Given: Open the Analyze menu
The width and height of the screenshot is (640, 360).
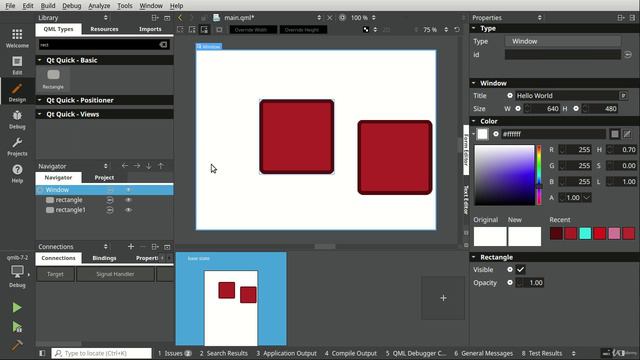Looking at the screenshot, I should click(99, 6).
